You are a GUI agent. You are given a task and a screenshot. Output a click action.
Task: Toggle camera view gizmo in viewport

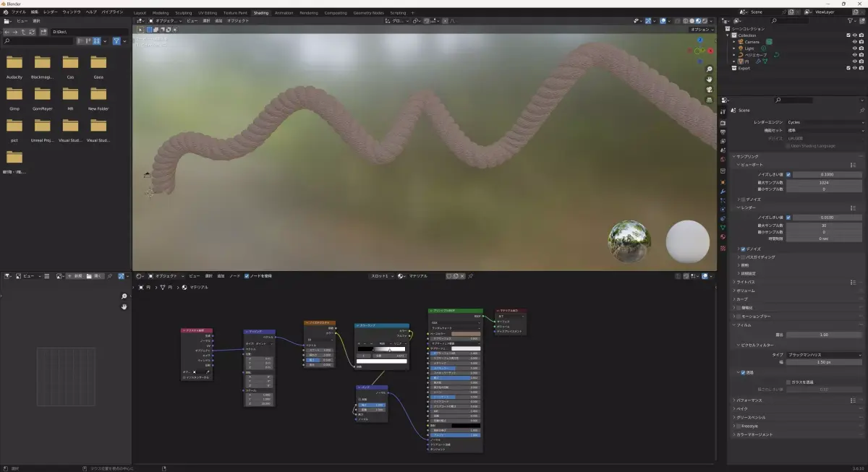[x=710, y=90]
